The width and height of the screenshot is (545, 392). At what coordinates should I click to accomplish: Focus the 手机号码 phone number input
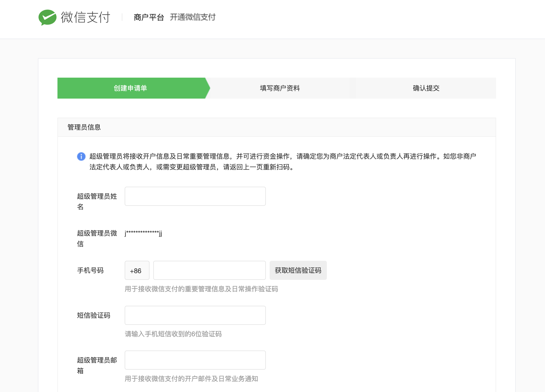[209, 271]
